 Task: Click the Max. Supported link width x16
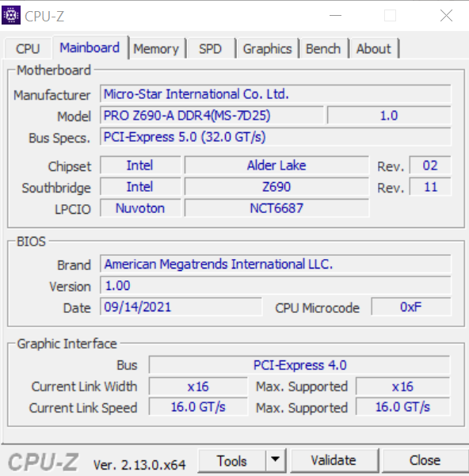(402, 387)
